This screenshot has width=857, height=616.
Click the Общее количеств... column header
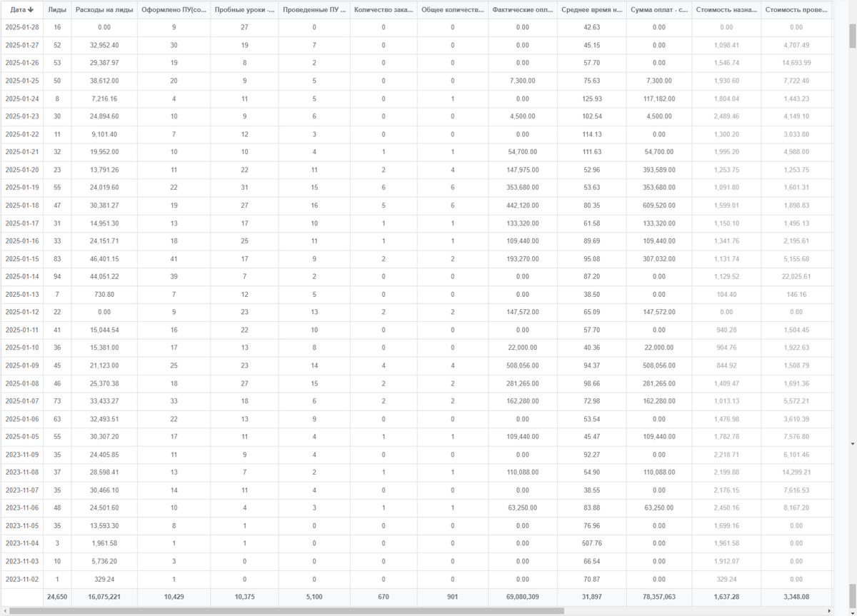pos(452,10)
